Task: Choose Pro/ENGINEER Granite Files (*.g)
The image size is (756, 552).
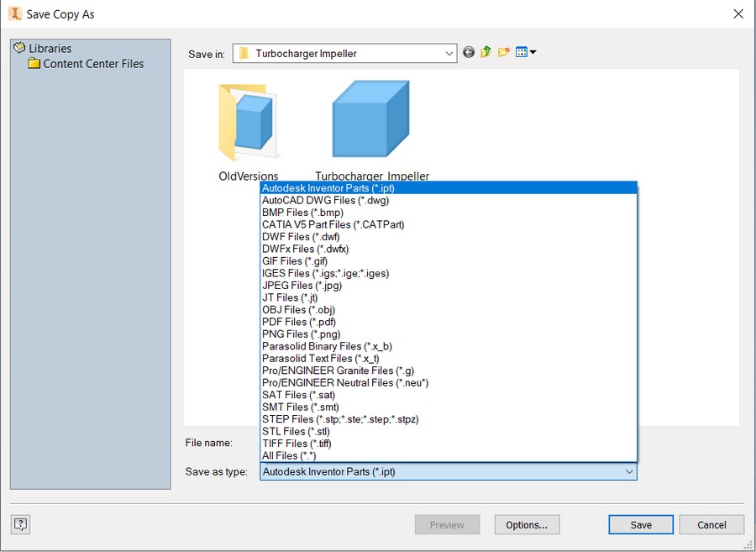Action: (x=449, y=371)
